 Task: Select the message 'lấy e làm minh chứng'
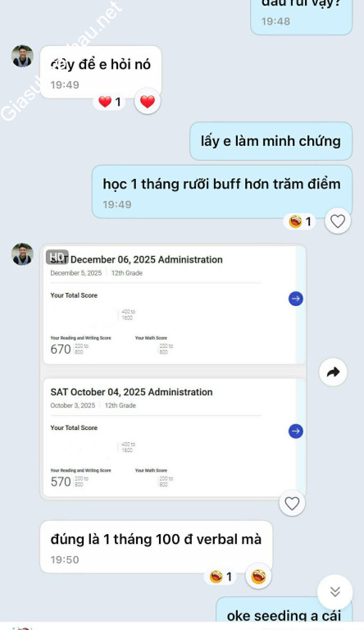coord(271,141)
